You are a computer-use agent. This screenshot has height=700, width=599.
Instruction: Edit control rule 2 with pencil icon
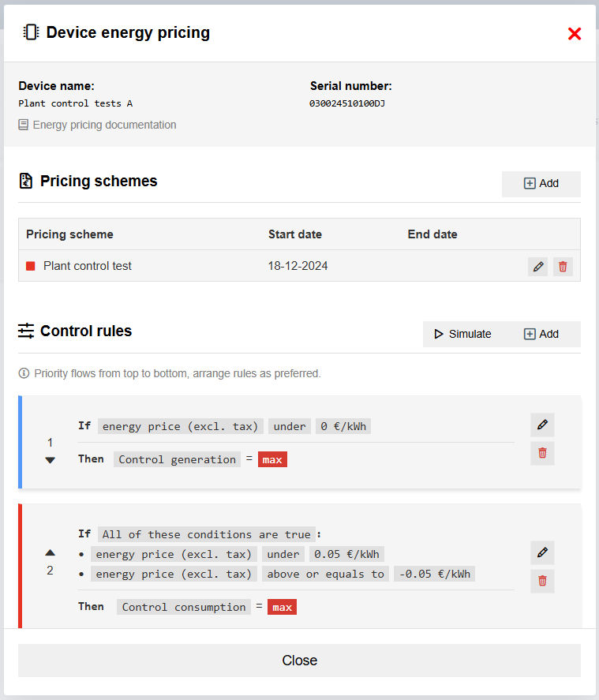pyautogui.click(x=542, y=552)
